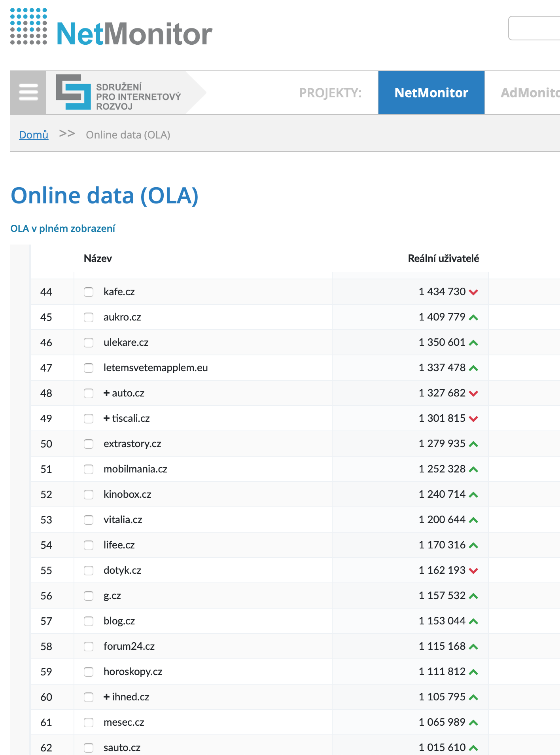Click the trend arrow for ihned.cz
The width and height of the screenshot is (560, 755).
[x=473, y=697]
